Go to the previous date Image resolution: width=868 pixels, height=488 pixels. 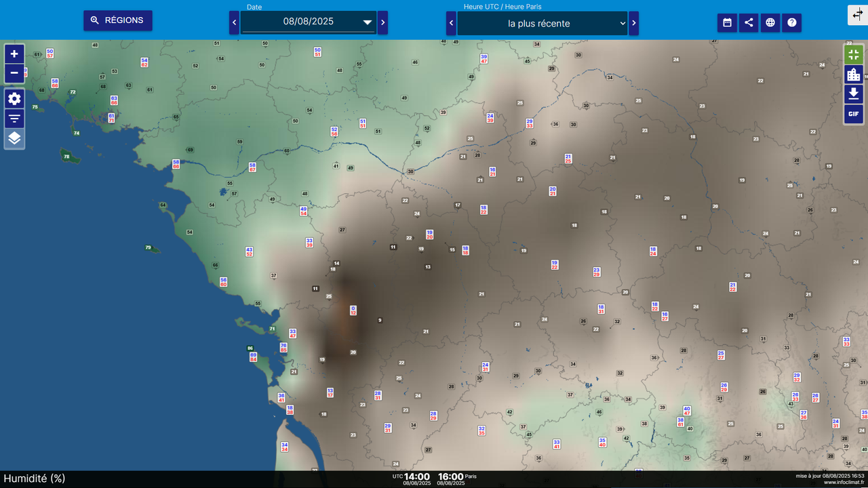(x=234, y=22)
